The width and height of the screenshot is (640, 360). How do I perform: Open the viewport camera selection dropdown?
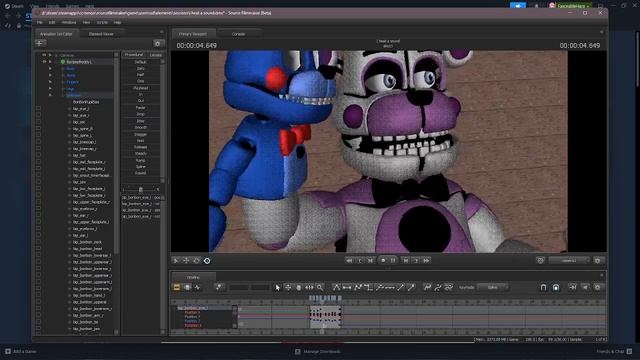[569, 260]
